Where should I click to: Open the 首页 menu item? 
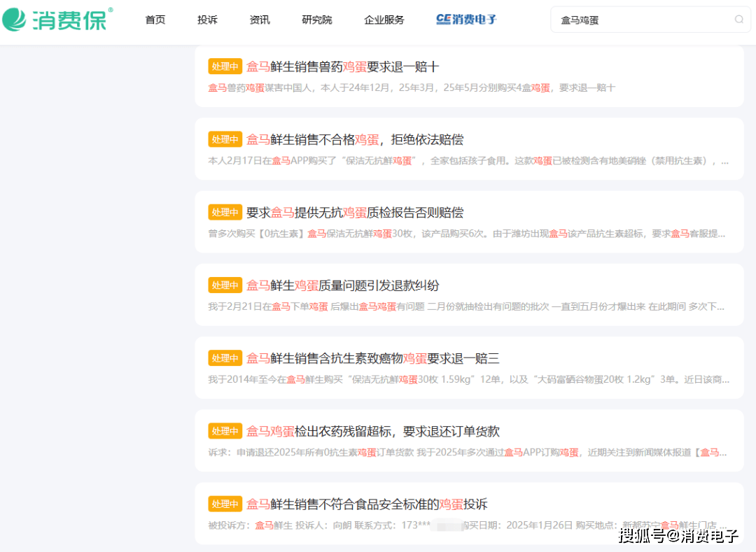[x=155, y=20]
